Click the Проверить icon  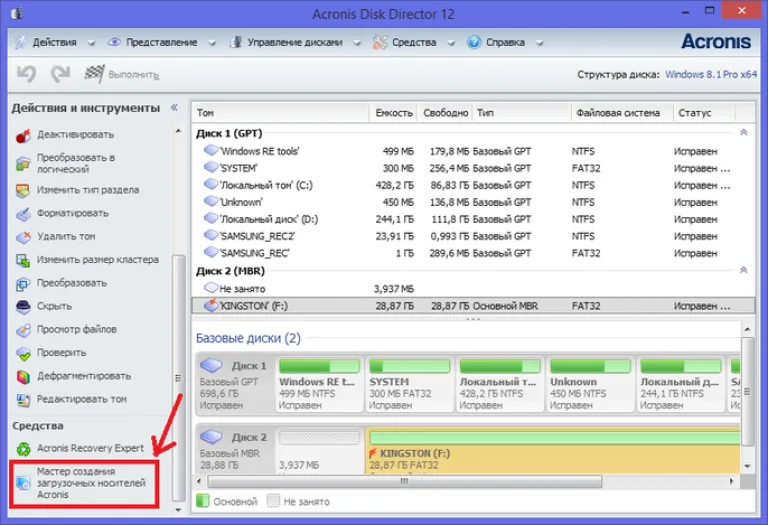23,353
